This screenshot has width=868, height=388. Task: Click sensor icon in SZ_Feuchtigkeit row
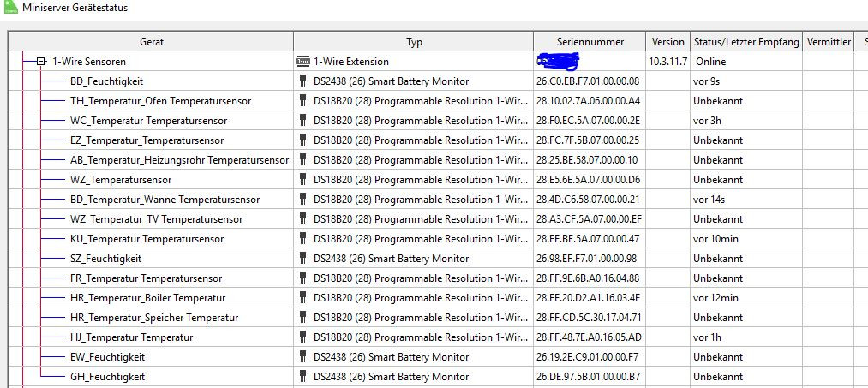[x=302, y=259]
